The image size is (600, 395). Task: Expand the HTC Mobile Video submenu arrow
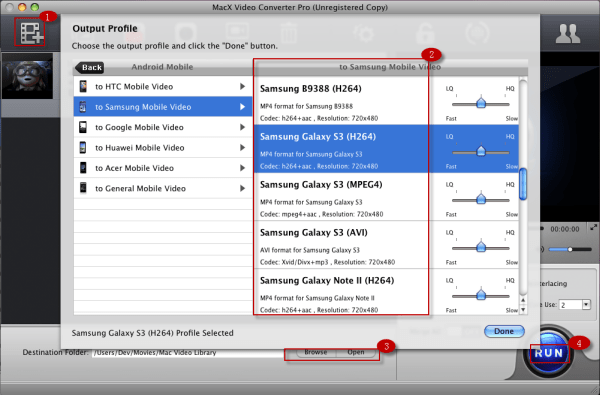242,87
